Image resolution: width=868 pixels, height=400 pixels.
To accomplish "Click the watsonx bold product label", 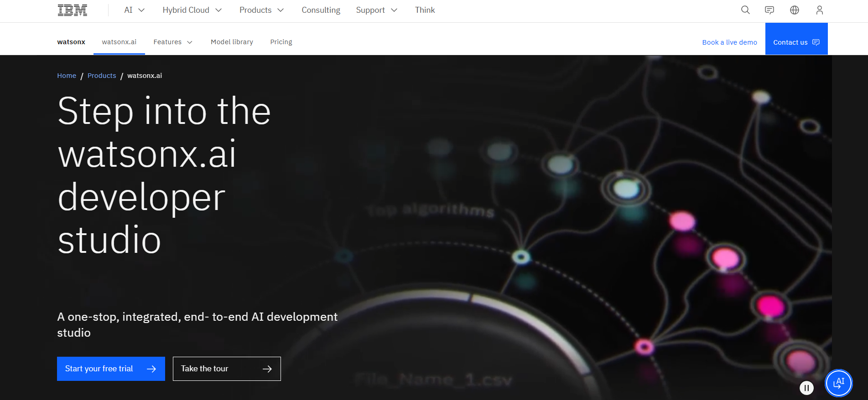I will [71, 42].
